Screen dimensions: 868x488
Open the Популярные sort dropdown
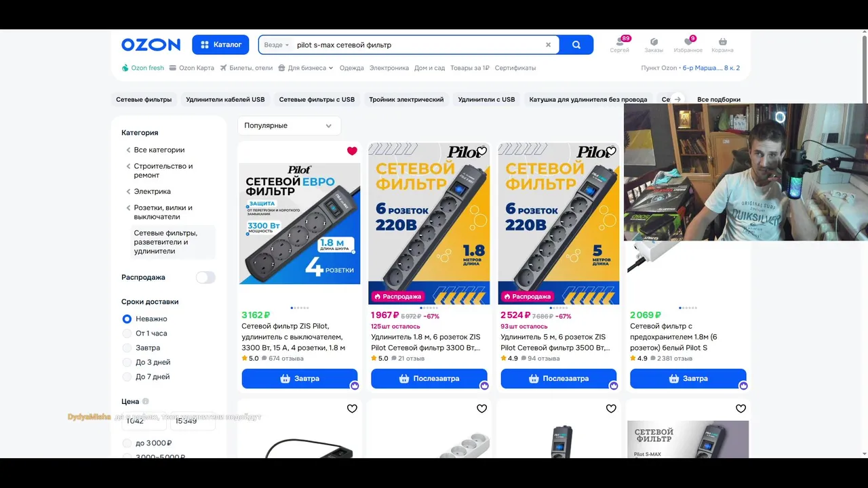[289, 125]
